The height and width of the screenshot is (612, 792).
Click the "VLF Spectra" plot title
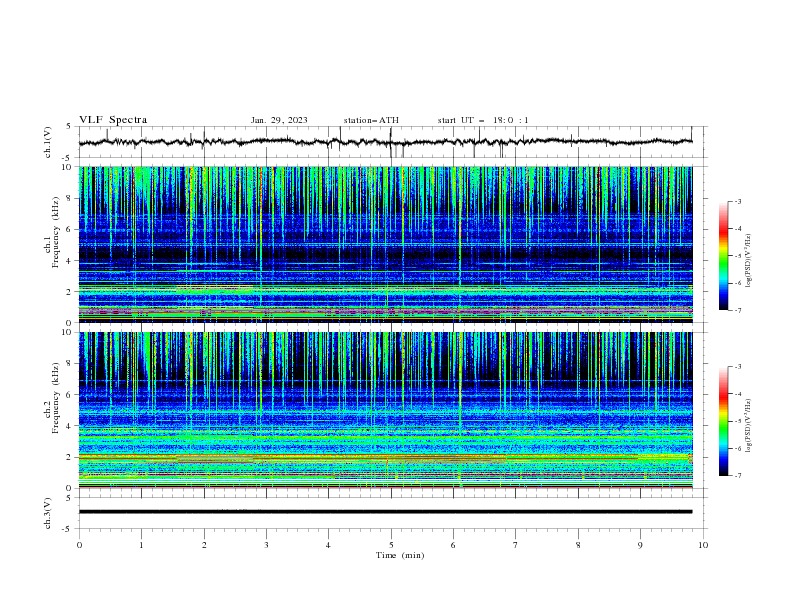pos(113,120)
